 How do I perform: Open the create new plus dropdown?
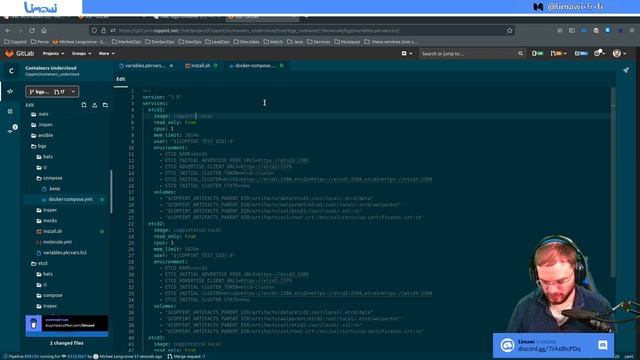coord(407,53)
